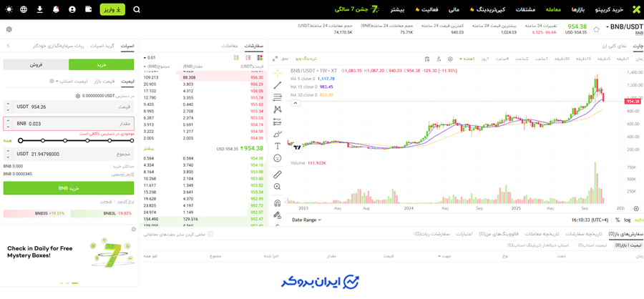Click the BNB3L leveraged token button
This screenshot has width=644, height=299.
click(102, 214)
